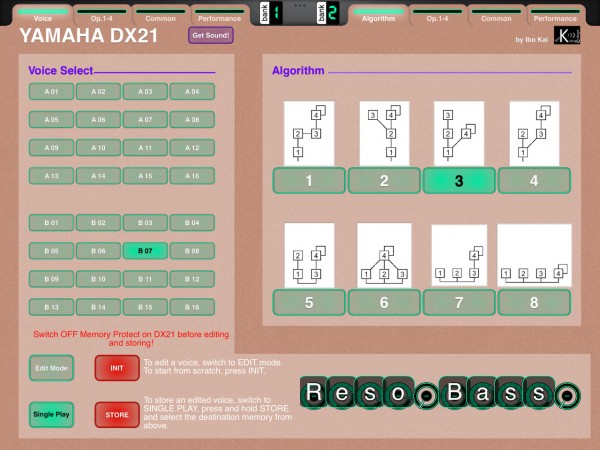
Task: Choose the highlighted algorithm button 3
Action: [459, 180]
